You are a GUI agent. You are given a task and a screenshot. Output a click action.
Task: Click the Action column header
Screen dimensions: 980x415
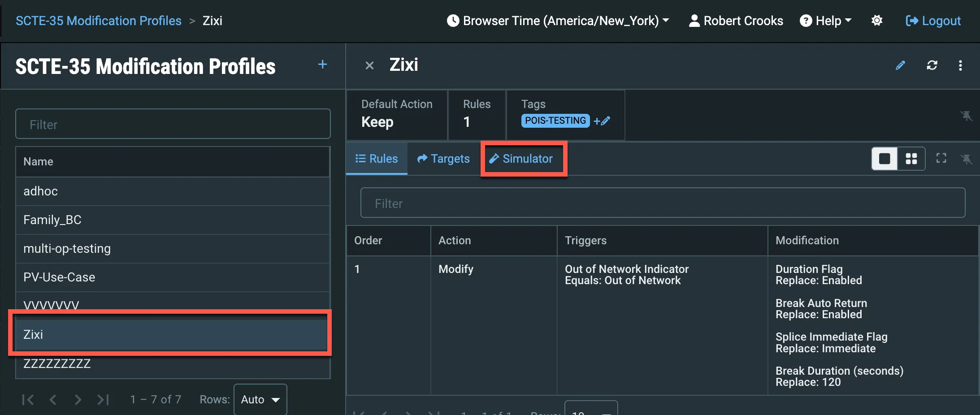[x=494, y=241]
